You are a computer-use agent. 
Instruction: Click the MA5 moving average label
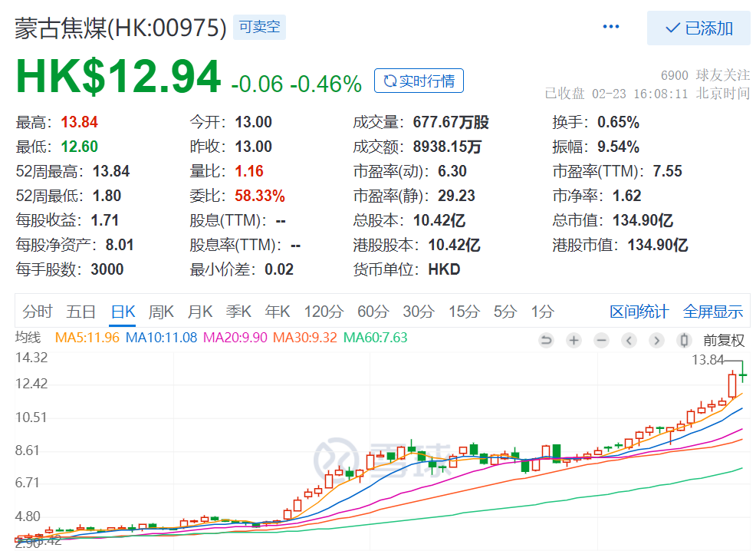[x=87, y=338]
